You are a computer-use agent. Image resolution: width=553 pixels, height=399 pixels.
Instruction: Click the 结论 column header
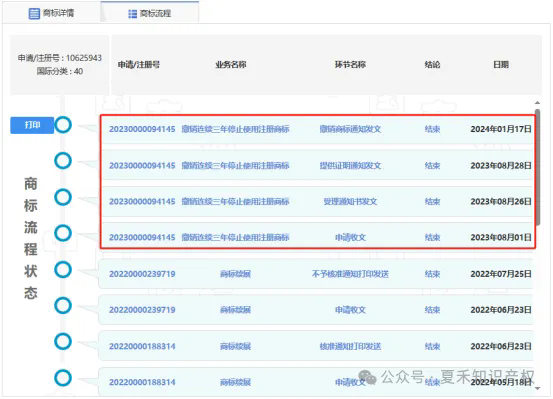click(432, 65)
